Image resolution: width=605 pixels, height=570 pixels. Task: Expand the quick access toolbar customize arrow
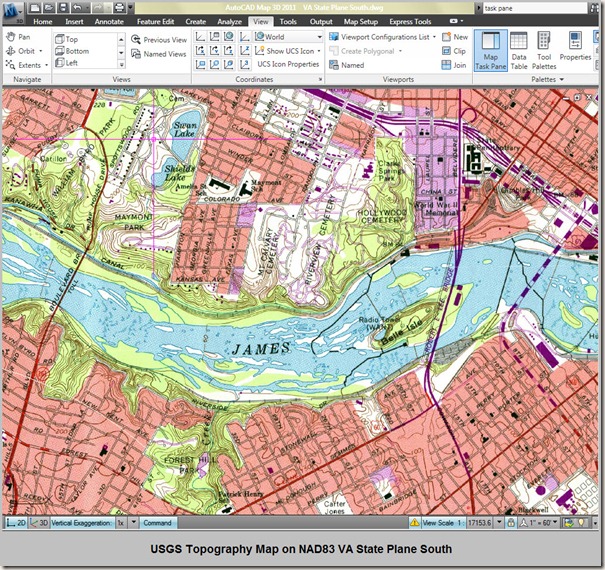pyautogui.click(x=131, y=7)
